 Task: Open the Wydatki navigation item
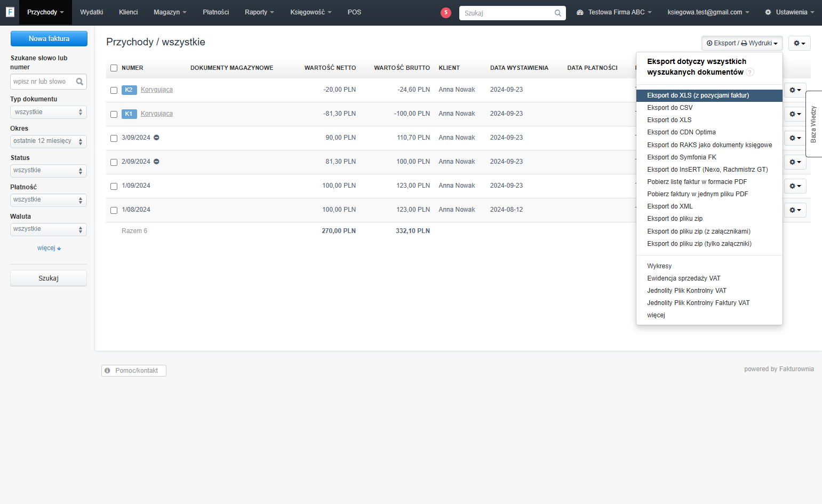tap(92, 12)
